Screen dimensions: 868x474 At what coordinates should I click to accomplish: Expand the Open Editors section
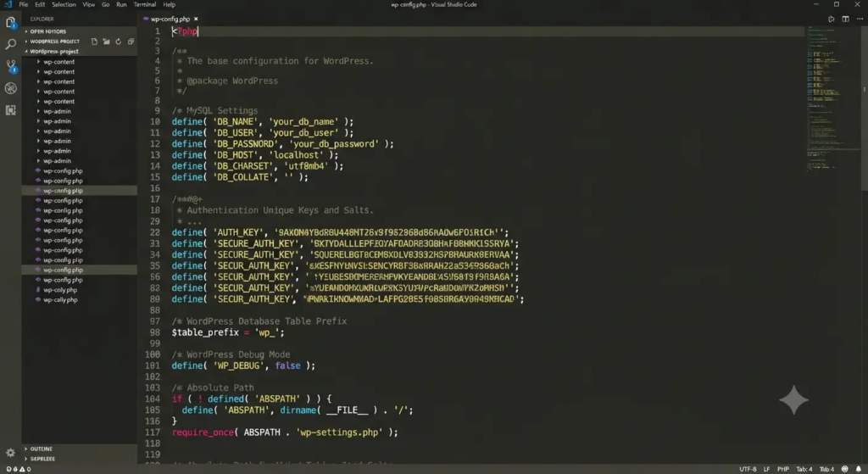pyautogui.click(x=47, y=31)
